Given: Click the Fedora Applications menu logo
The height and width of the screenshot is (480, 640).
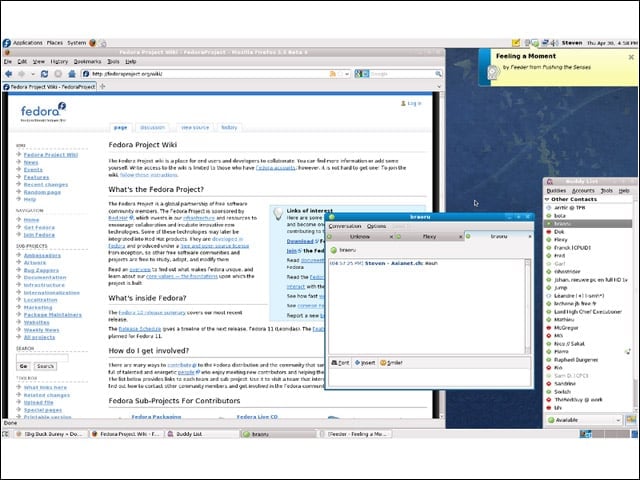Looking at the screenshot, I should point(7,43).
